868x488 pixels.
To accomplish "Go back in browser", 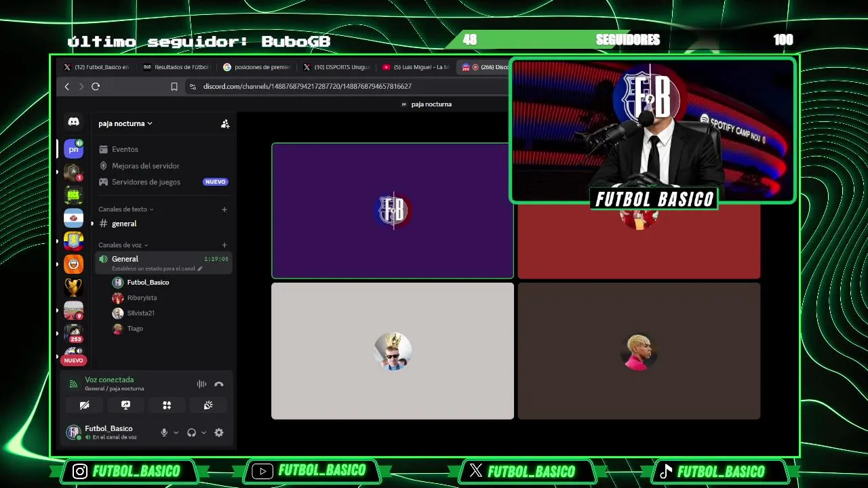I will point(66,87).
